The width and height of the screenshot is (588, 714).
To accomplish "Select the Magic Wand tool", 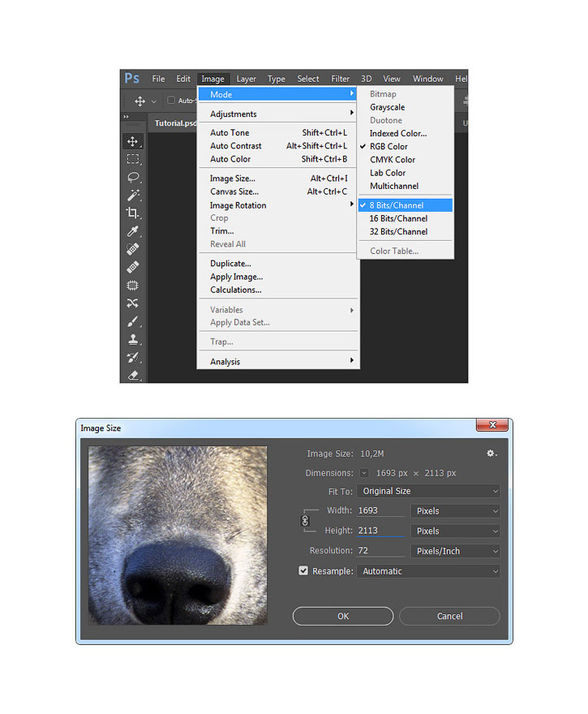I will [132, 195].
